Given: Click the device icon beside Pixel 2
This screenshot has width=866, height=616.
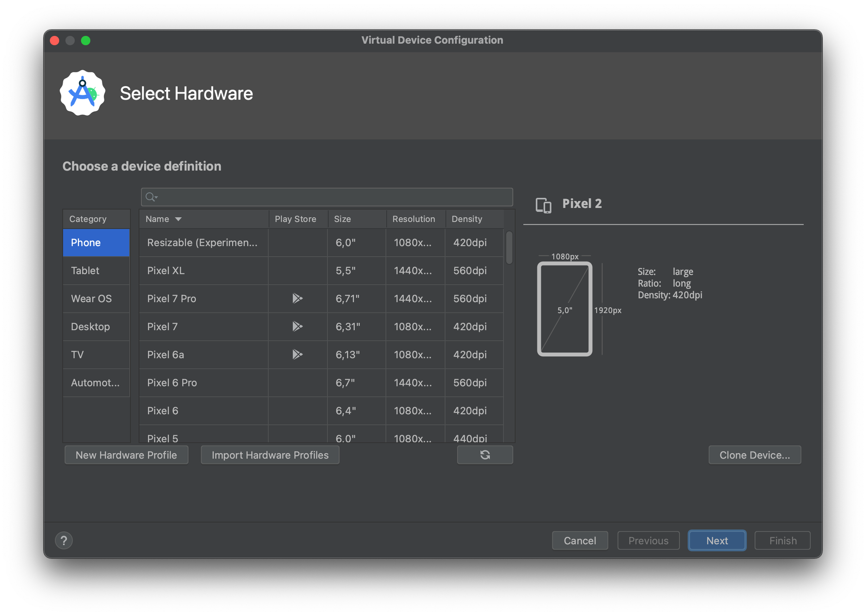Looking at the screenshot, I should [x=543, y=205].
